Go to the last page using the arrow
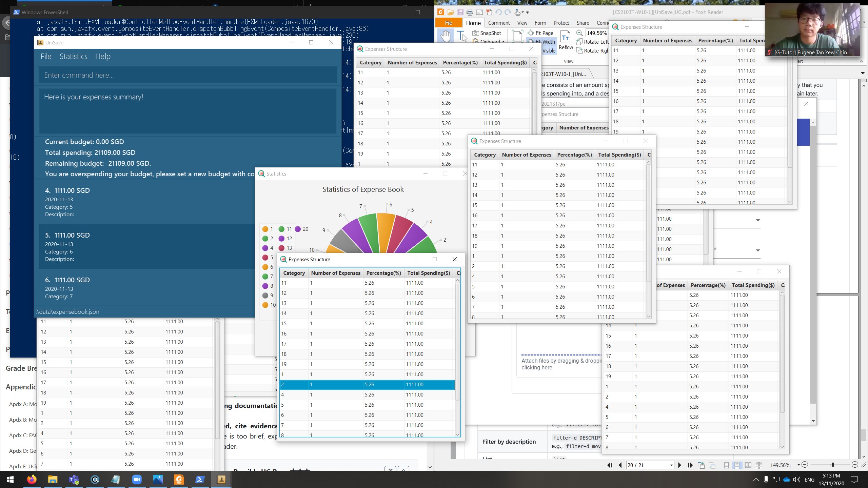 (690, 465)
